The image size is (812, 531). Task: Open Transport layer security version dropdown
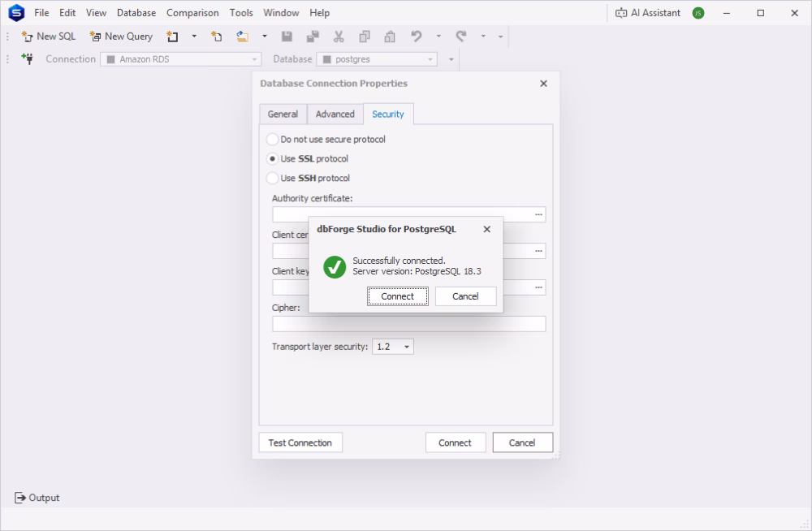pos(393,347)
